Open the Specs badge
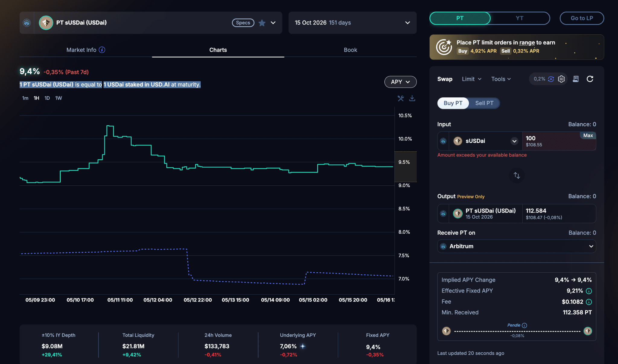Screen dimensions: 618x364 coord(243,23)
